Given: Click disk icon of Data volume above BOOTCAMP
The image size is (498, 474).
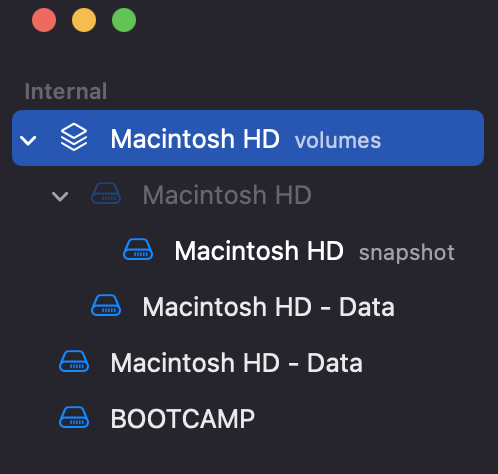Looking at the screenshot, I should (74, 361).
